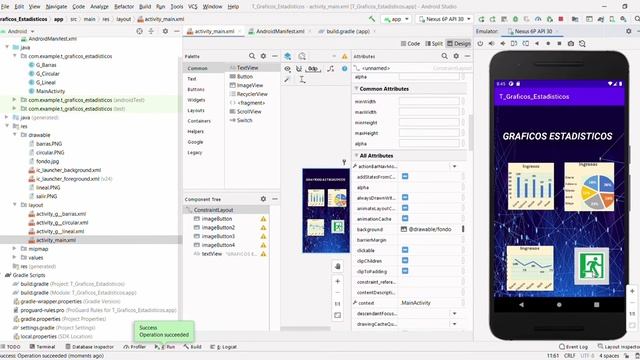640x360 pixels.
Task: Rotate the emulator left
Action: [x=514, y=43]
